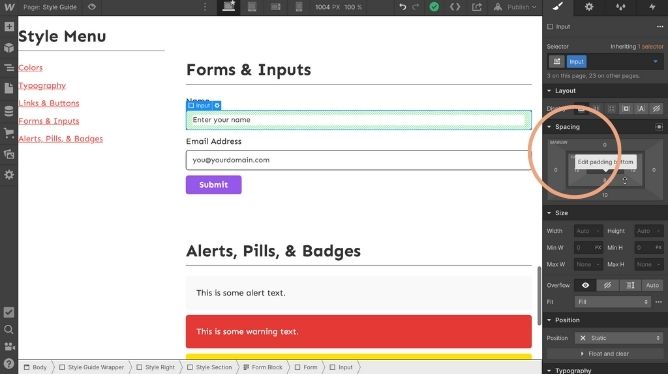Set overflow to Auto
This screenshot has width=668, height=374.
click(x=652, y=285)
